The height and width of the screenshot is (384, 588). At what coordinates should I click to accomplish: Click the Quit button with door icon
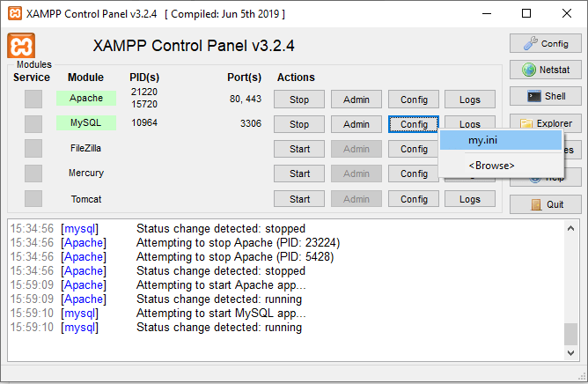(545, 204)
